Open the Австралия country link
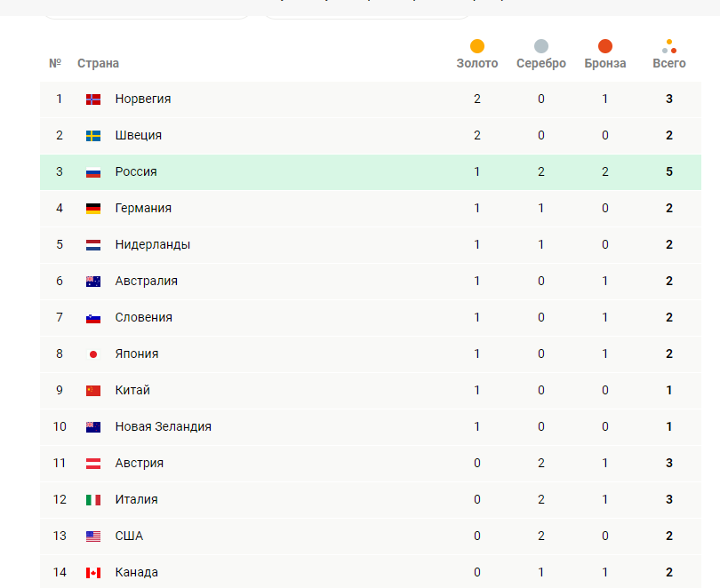This screenshot has height=588, width=720. point(146,281)
